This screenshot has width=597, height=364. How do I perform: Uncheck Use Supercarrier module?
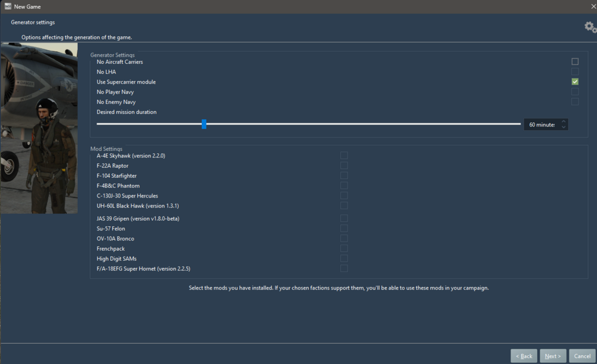[575, 82]
